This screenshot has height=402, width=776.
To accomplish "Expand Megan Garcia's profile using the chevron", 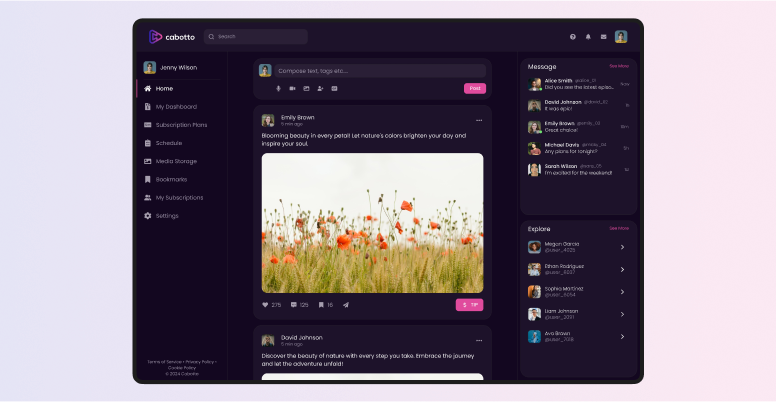I will click(622, 247).
